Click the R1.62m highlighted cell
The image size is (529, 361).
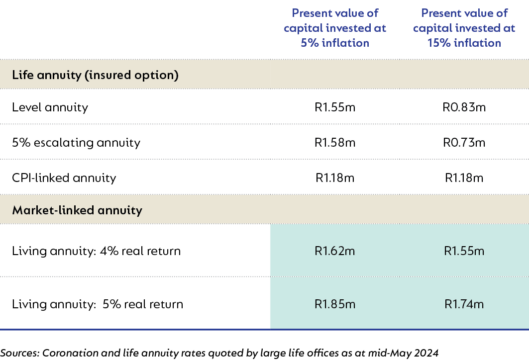335,251
